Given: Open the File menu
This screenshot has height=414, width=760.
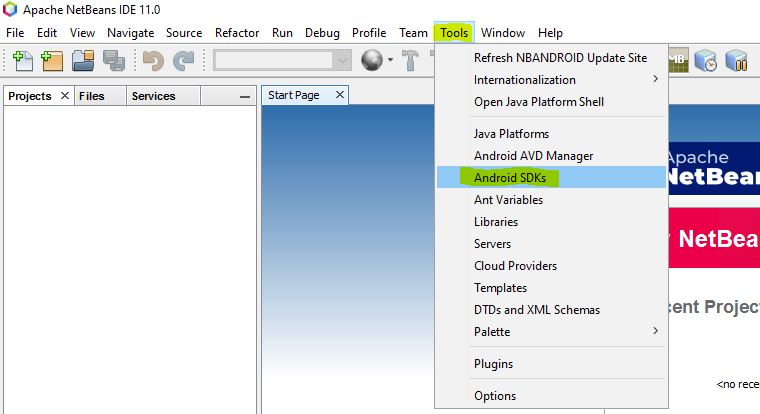Looking at the screenshot, I should pos(15,33).
